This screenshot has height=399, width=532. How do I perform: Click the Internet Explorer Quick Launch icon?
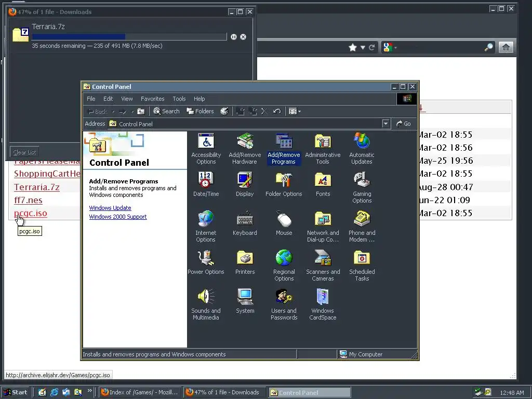(x=54, y=392)
